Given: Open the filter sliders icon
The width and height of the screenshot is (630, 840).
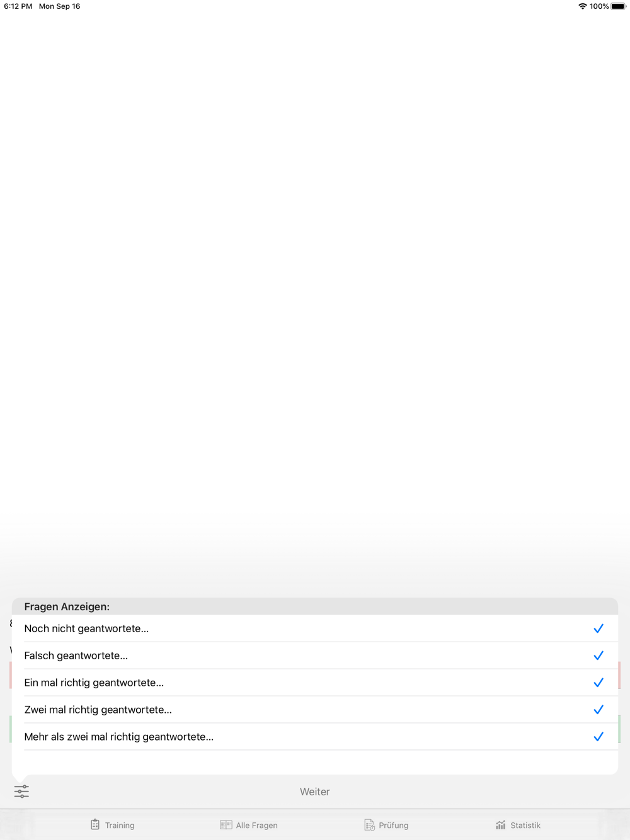Looking at the screenshot, I should click(21, 792).
